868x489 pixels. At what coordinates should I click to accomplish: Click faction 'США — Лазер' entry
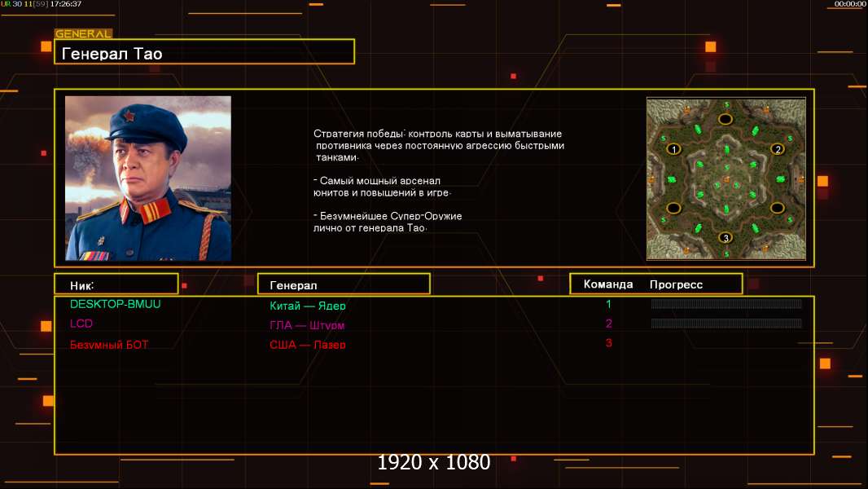pyautogui.click(x=308, y=345)
